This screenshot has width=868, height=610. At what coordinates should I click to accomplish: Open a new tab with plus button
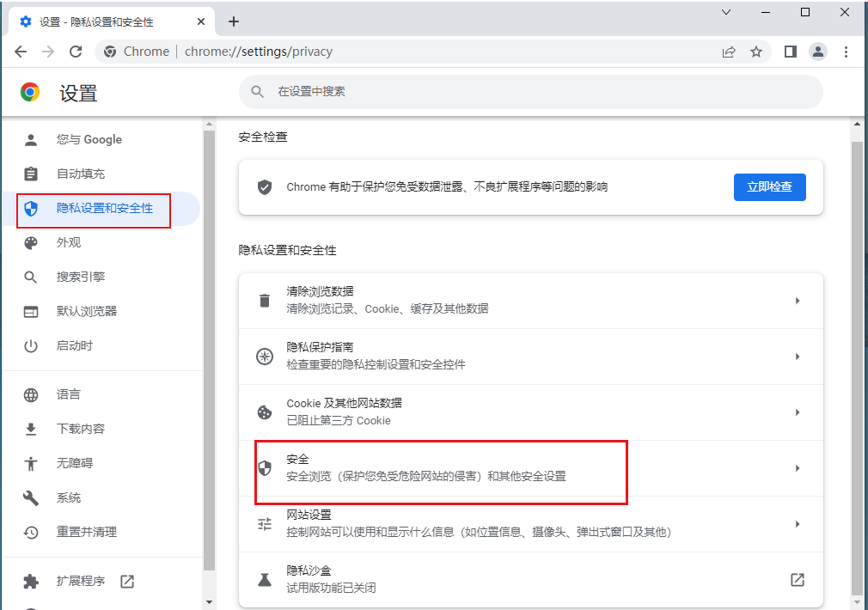click(x=234, y=21)
